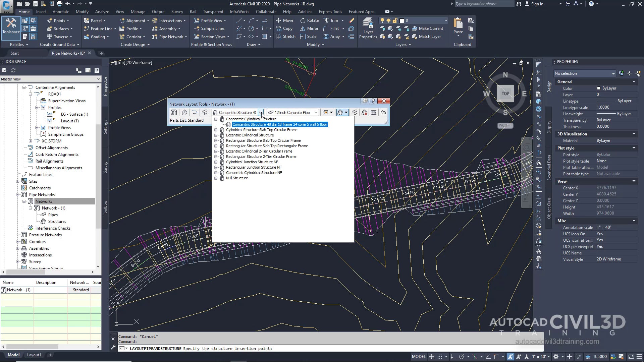The height and width of the screenshot is (362, 644).
Task: Open help from the Network Layout Tools dialog
Action: 373,101
